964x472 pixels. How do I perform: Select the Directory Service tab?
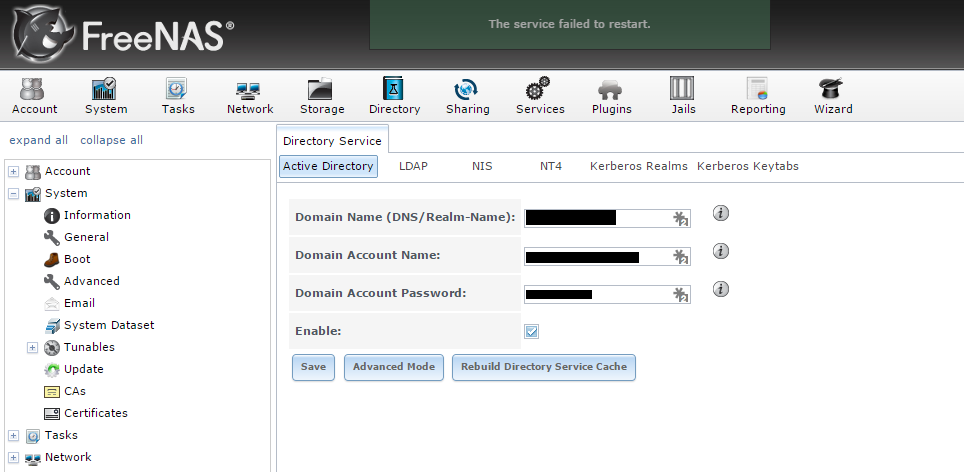(x=332, y=141)
